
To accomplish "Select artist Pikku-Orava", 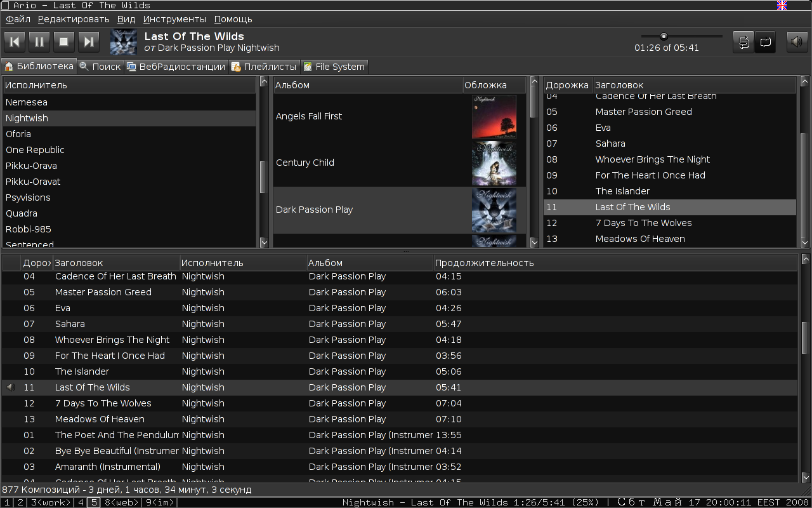I will tap(129, 166).
